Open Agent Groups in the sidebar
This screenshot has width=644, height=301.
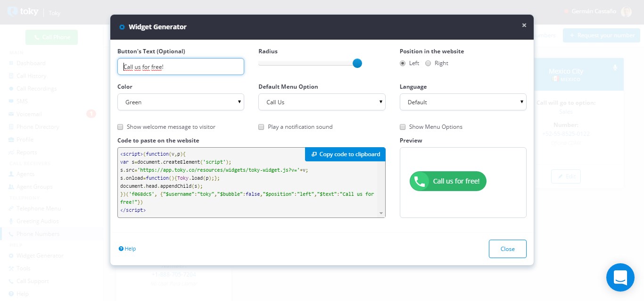click(x=34, y=187)
